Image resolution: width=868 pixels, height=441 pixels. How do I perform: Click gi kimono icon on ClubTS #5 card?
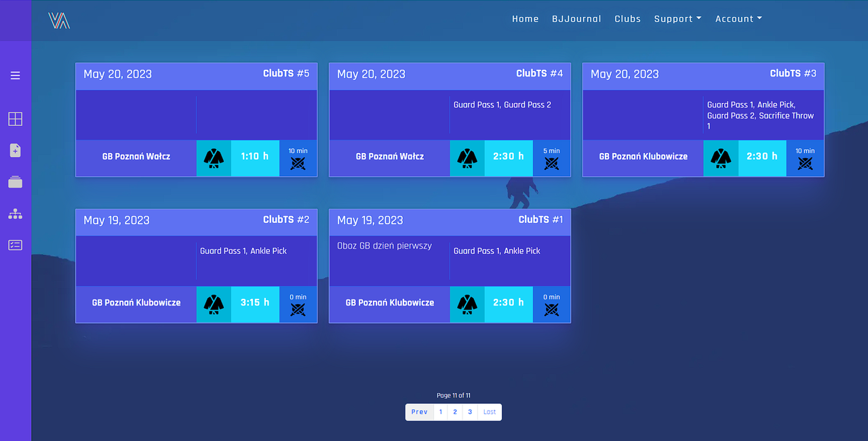[214, 158]
